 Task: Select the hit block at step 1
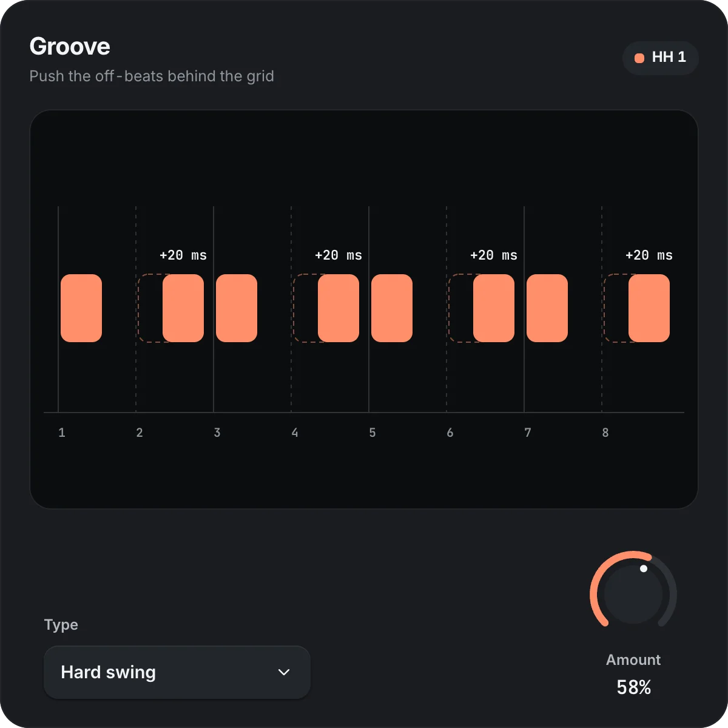pyautogui.click(x=81, y=308)
